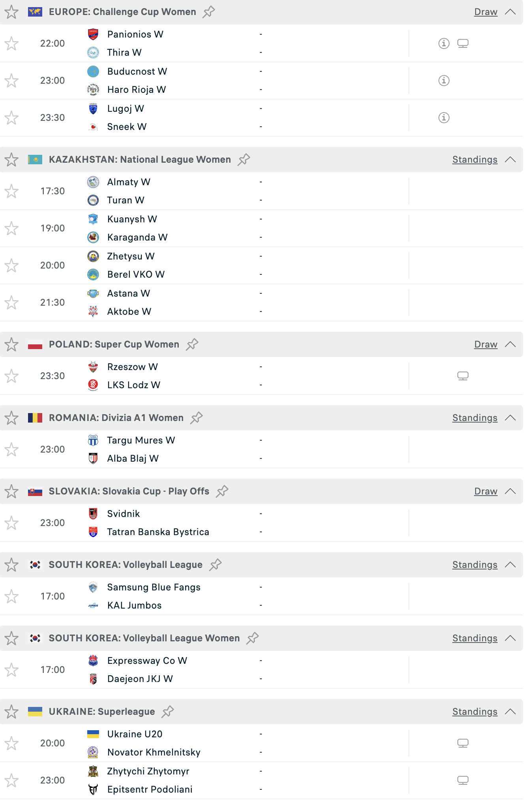Screen dimensions: 532x808
Task: Open Draw link for POLAND Super Cup Women
Action: pyautogui.click(x=485, y=344)
